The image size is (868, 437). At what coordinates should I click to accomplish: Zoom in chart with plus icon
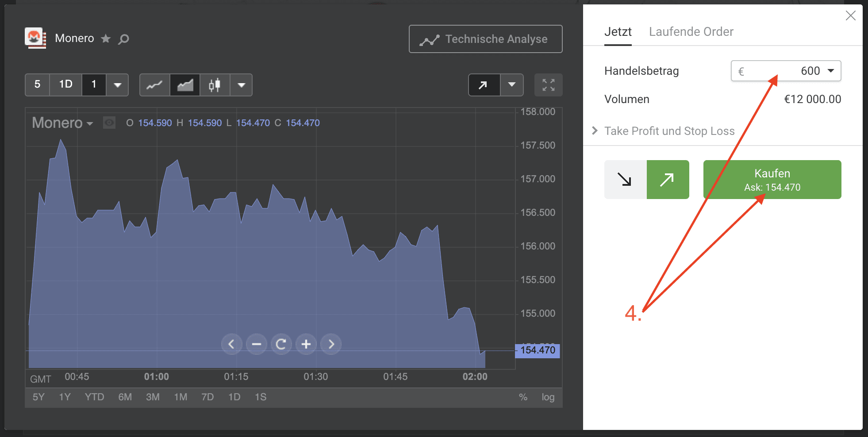(306, 344)
